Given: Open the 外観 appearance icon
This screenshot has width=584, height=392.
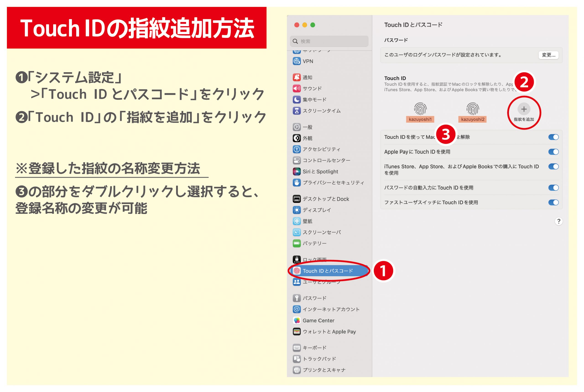Looking at the screenshot, I should [297, 138].
